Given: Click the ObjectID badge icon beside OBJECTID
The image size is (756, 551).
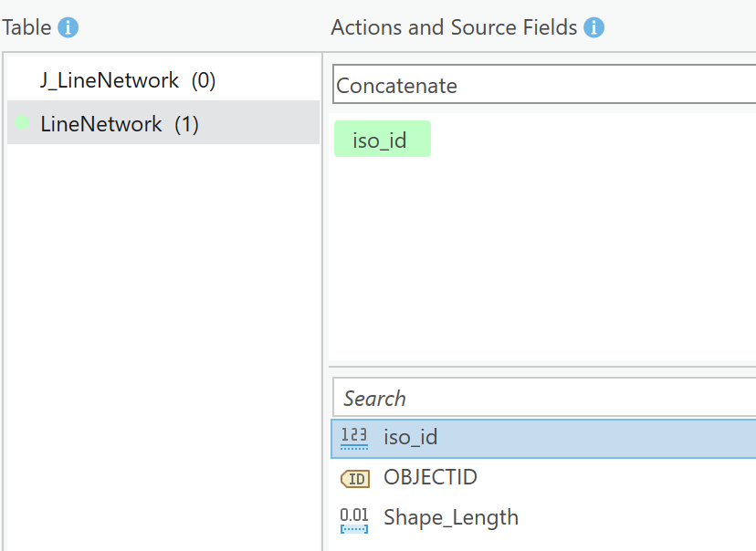Looking at the screenshot, I should click(354, 477).
